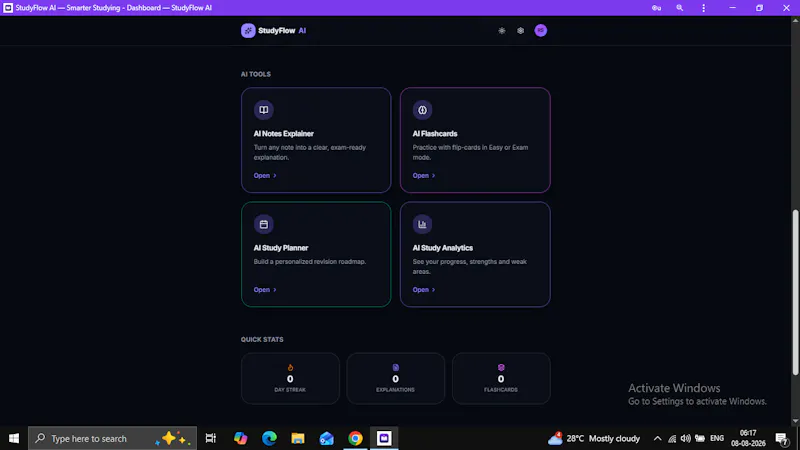Image resolution: width=800 pixels, height=450 pixels.
Task: Open link under AI Study Analytics
Action: pyautogui.click(x=423, y=290)
